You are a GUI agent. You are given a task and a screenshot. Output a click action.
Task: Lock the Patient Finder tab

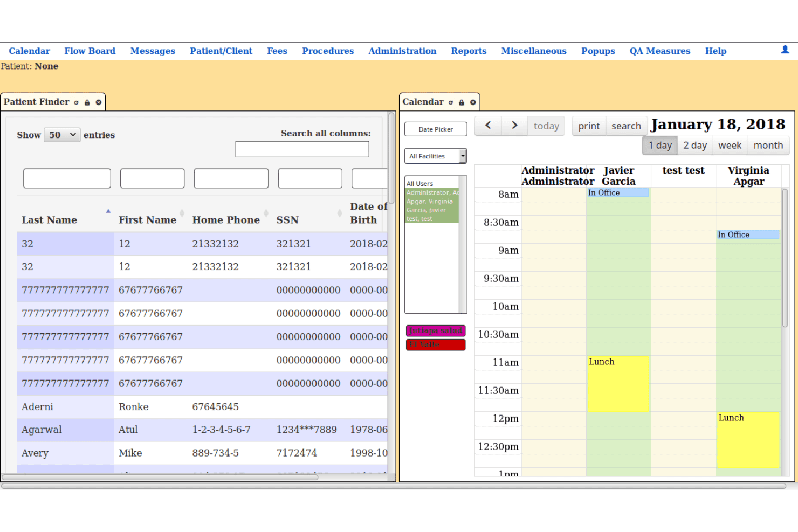(x=87, y=102)
